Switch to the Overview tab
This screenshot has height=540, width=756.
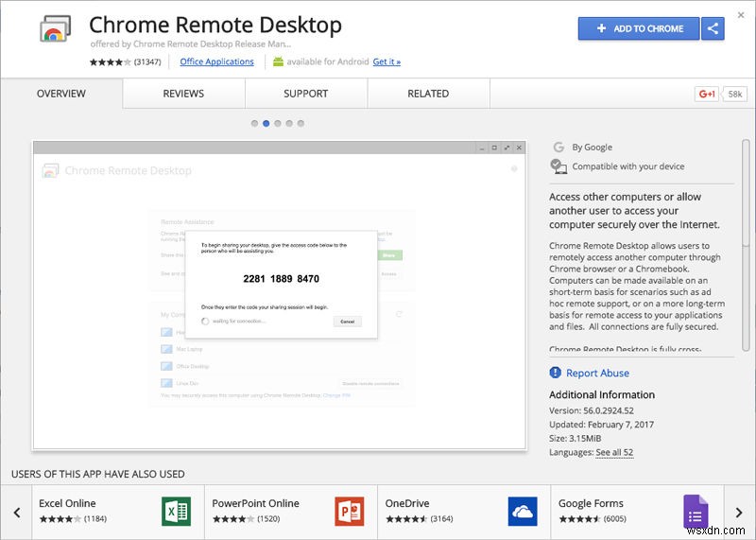(x=61, y=94)
